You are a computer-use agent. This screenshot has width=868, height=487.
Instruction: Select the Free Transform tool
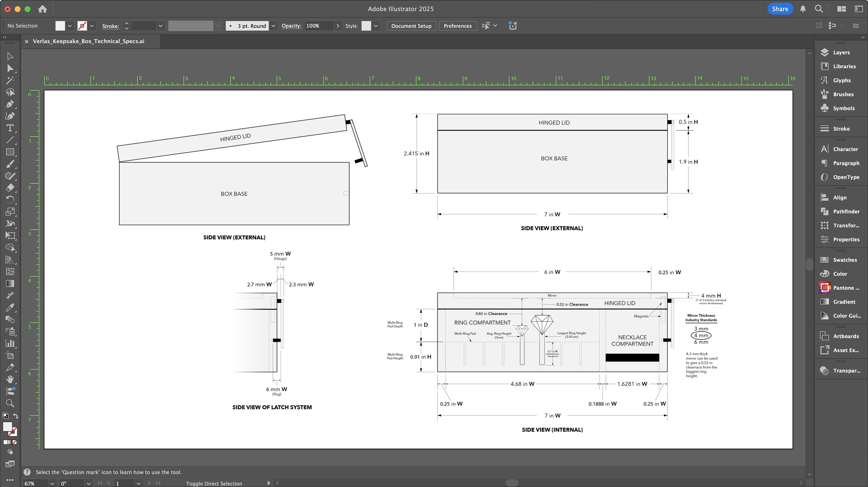pyautogui.click(x=10, y=236)
